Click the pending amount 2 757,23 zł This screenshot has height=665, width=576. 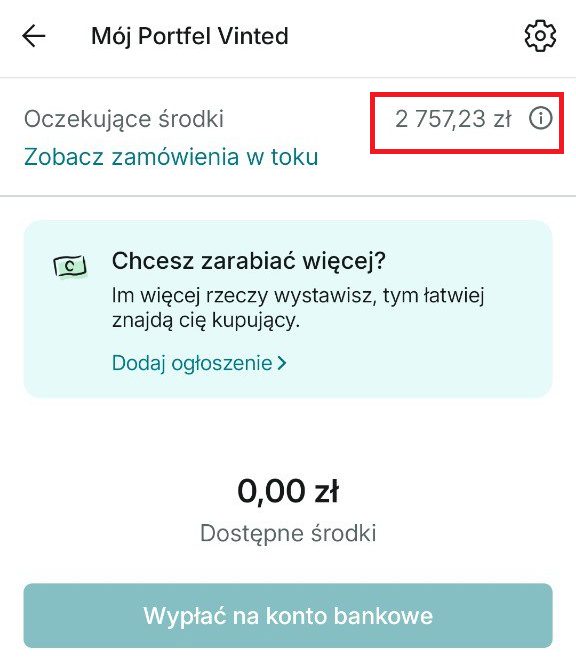pyautogui.click(x=453, y=119)
